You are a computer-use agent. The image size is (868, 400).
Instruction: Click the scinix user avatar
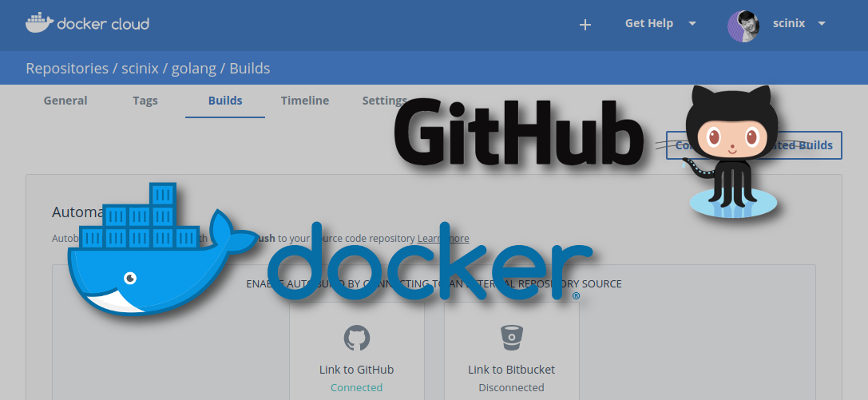pos(743,26)
